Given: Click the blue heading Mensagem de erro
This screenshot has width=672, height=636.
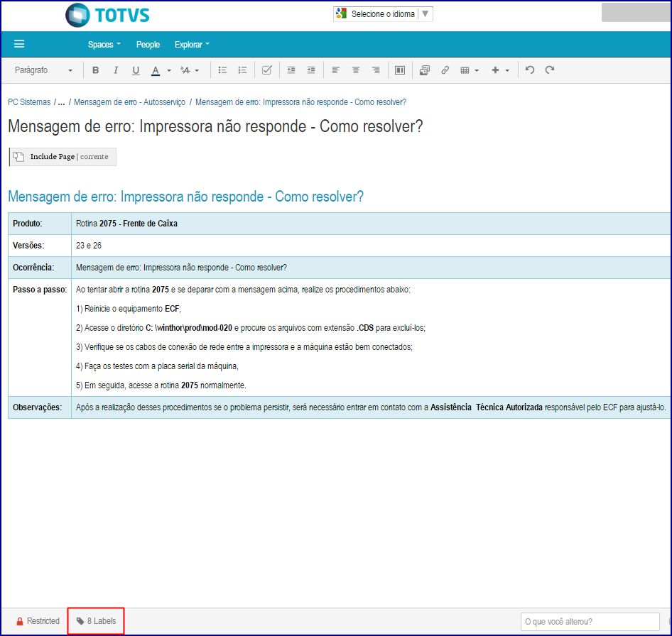Looking at the screenshot, I should point(185,197).
